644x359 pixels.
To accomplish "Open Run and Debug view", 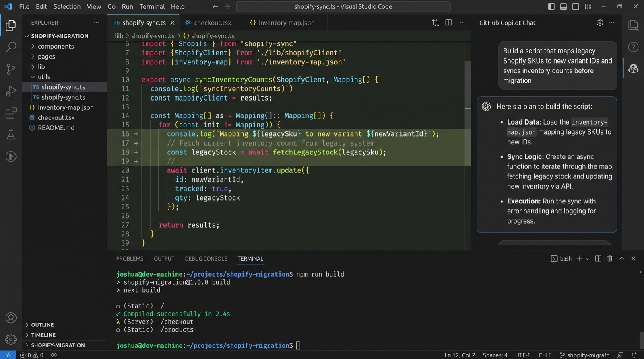I will click(11, 91).
